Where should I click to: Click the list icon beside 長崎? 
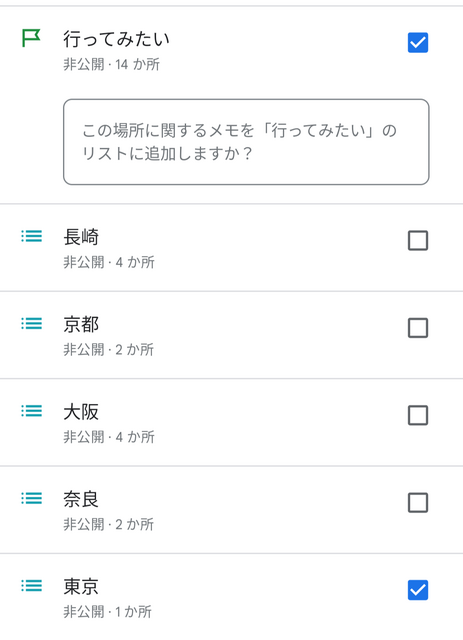(31, 236)
